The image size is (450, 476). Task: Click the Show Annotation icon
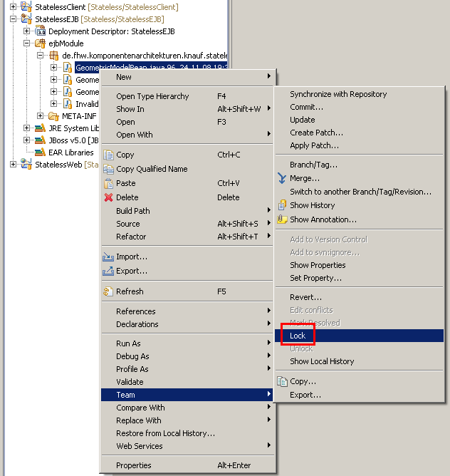[x=282, y=219]
